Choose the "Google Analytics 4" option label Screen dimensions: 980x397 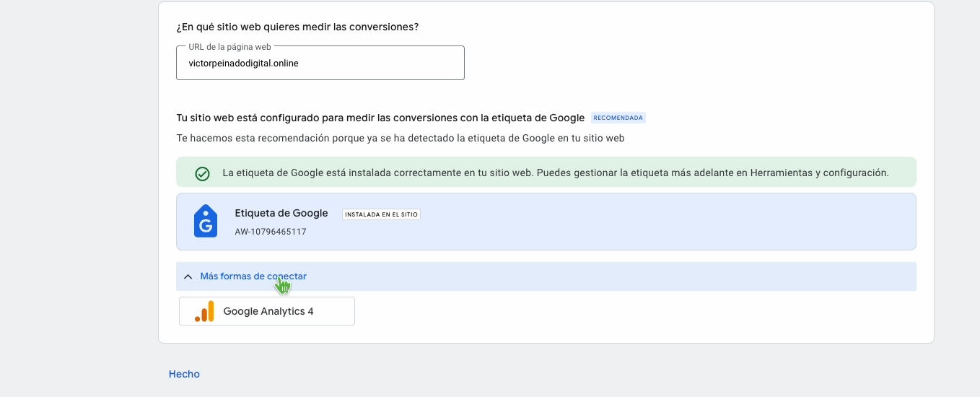(x=268, y=311)
